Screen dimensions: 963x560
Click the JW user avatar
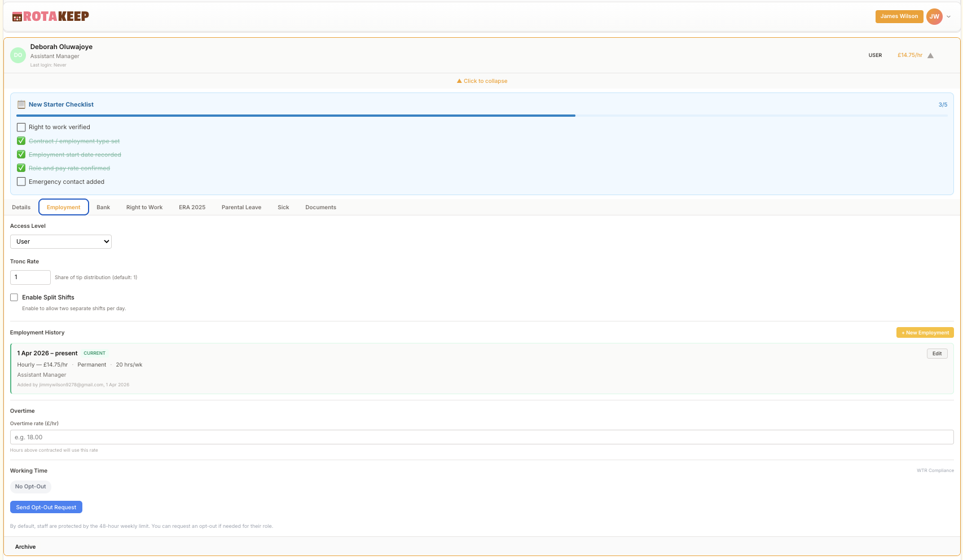[934, 16]
